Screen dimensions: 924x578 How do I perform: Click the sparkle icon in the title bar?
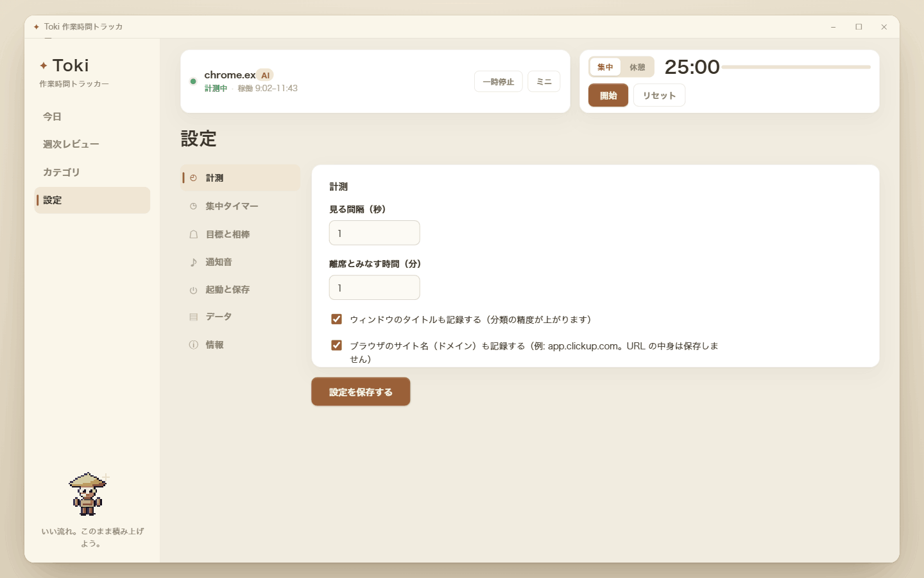(x=37, y=27)
